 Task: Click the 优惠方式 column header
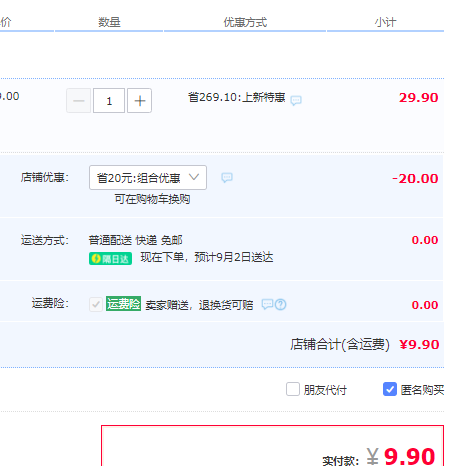(x=245, y=22)
